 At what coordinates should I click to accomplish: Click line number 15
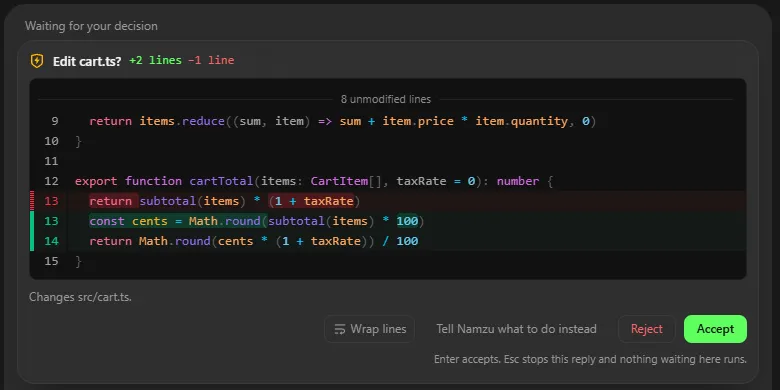coord(51,261)
